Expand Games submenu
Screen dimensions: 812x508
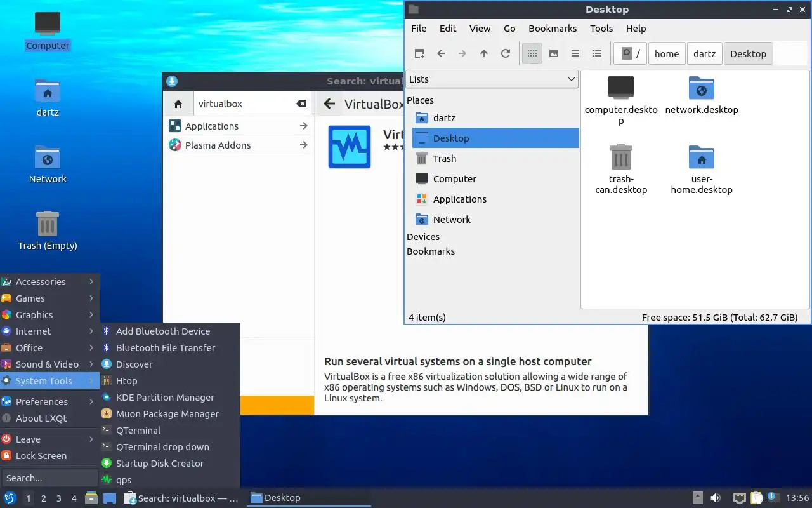[49, 298]
